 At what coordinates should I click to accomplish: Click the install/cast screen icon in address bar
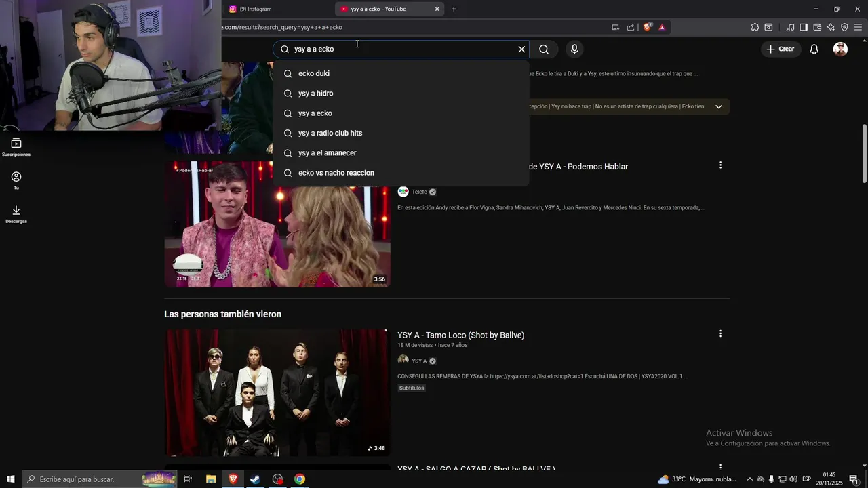click(x=615, y=27)
